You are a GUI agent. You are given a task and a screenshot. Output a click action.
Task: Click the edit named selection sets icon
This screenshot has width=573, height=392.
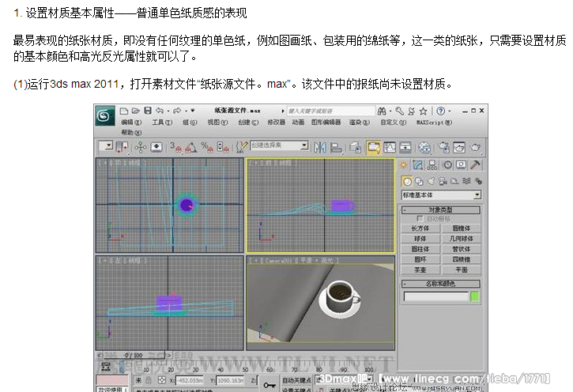242,147
